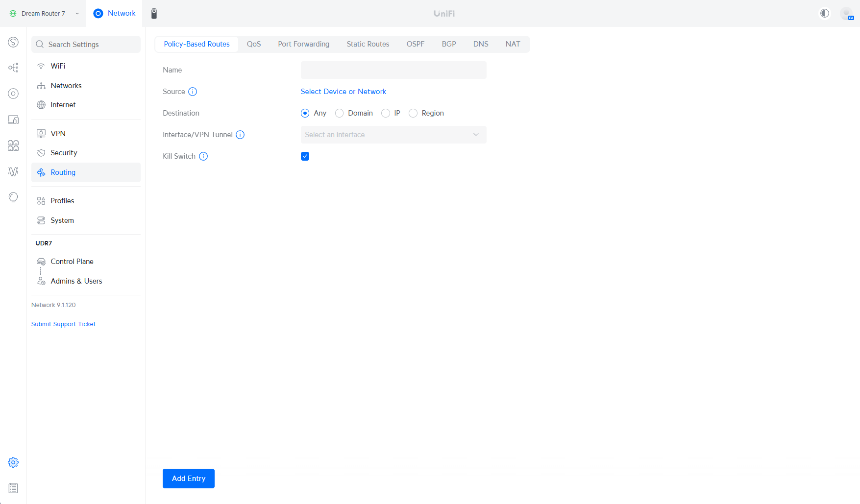
Task: Click the Networks icon in settings sidebar
Action: (x=41, y=86)
